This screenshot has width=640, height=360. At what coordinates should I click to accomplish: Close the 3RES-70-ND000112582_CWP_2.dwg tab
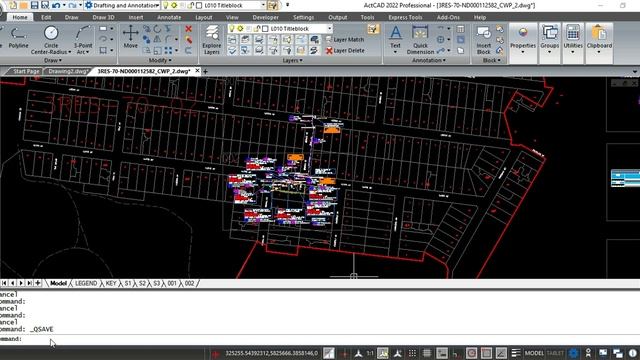click(x=198, y=71)
